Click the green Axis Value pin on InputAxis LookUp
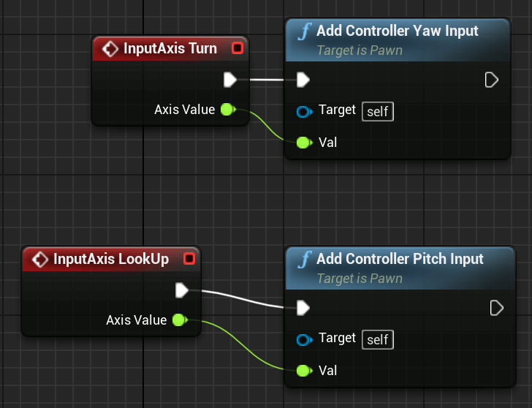This screenshot has width=532, height=408. [180, 320]
